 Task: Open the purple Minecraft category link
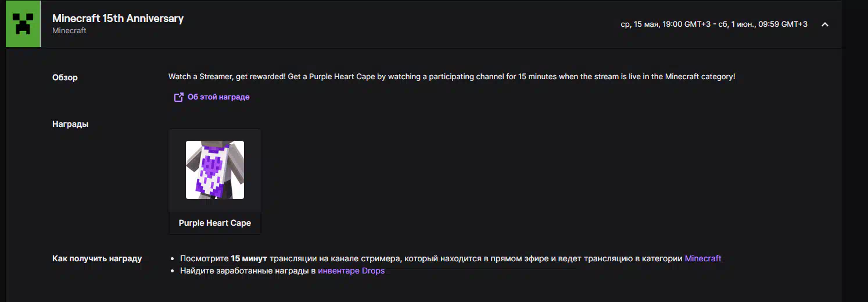pos(703,258)
